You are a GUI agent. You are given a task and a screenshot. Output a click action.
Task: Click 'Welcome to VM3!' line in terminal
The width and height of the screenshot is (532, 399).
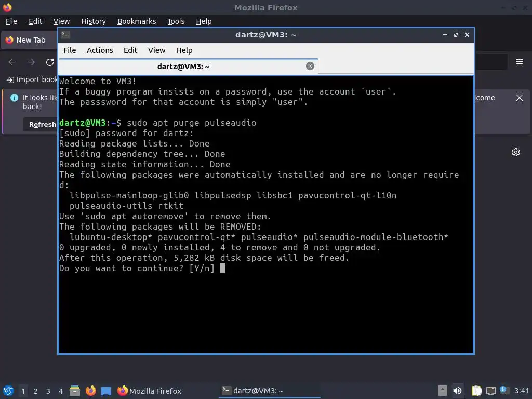98,82
